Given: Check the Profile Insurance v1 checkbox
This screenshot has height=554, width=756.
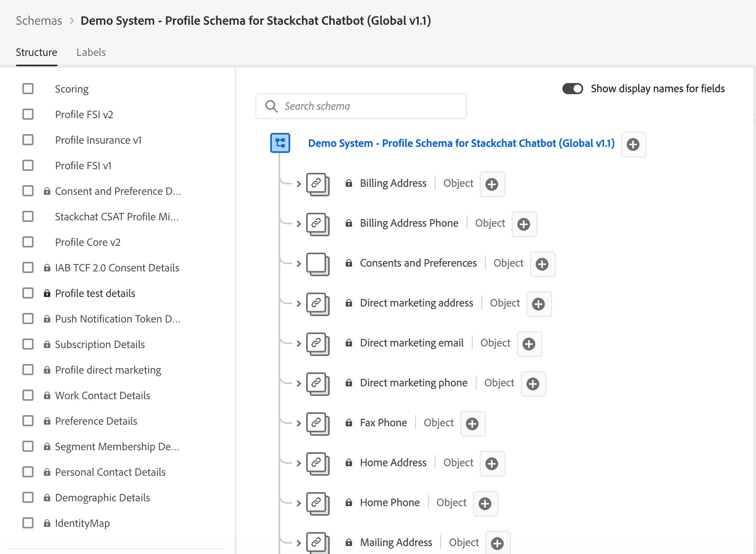Looking at the screenshot, I should 28,140.
